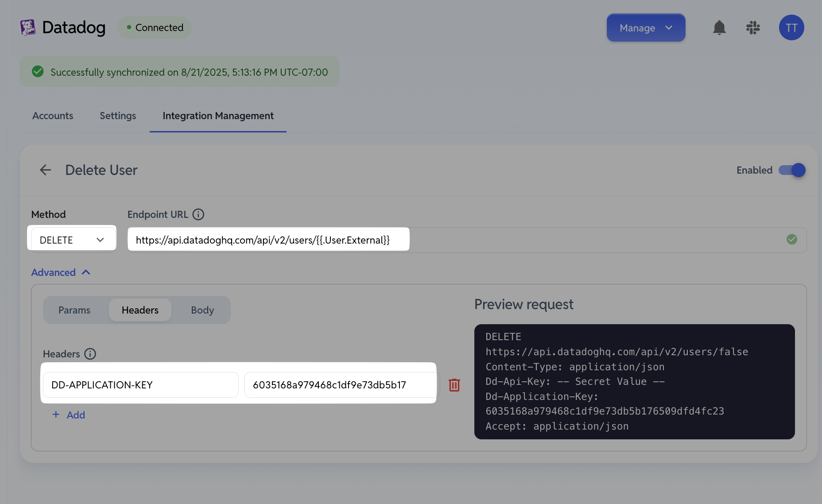Click the green URL validation checkmark
The height and width of the screenshot is (504, 822).
(792, 240)
